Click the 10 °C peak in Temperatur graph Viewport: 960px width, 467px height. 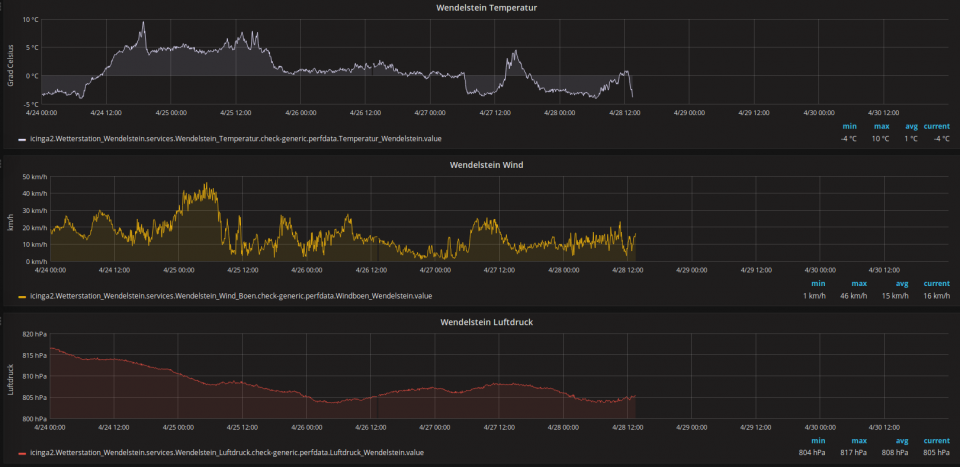(x=142, y=22)
